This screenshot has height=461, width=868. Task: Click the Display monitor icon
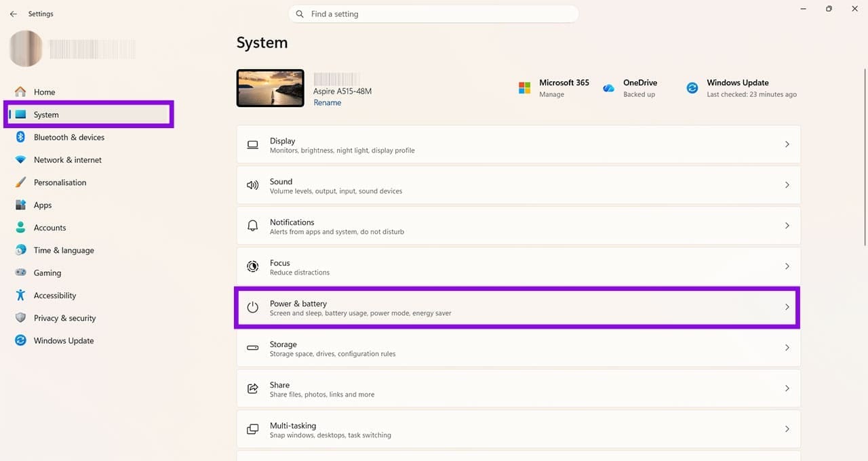pyautogui.click(x=253, y=144)
